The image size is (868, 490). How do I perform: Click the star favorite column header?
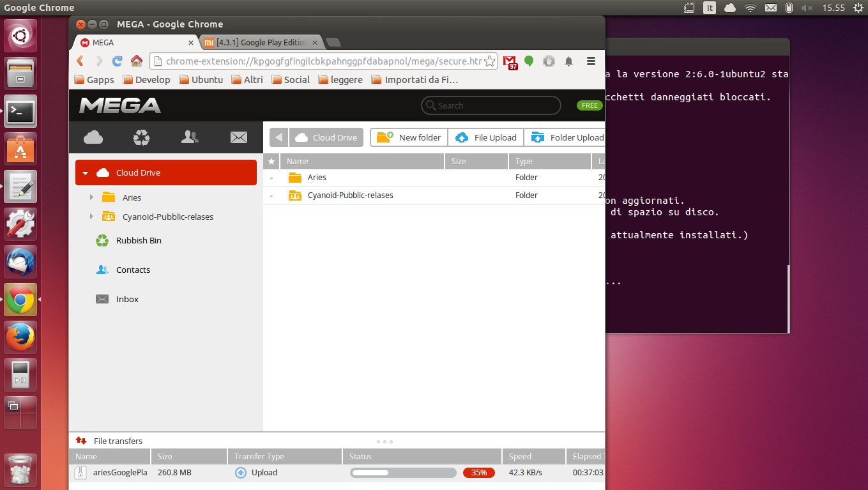[x=271, y=161]
